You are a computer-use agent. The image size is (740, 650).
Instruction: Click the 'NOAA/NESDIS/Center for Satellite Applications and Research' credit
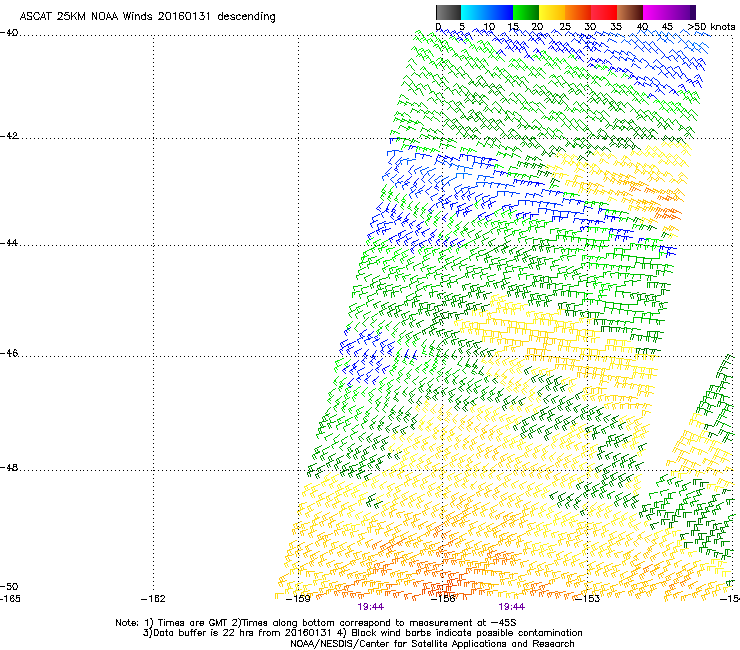click(432, 644)
